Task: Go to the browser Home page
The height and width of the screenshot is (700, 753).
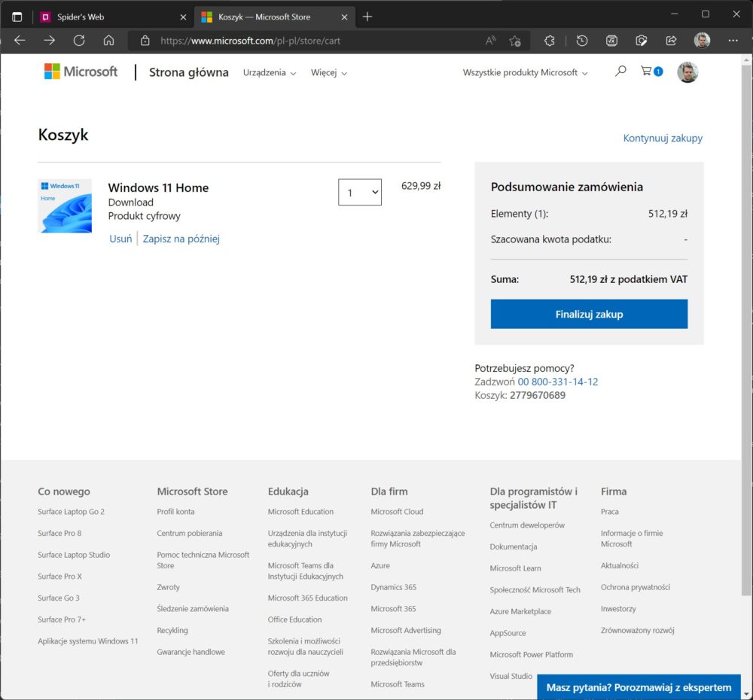Action: click(109, 41)
